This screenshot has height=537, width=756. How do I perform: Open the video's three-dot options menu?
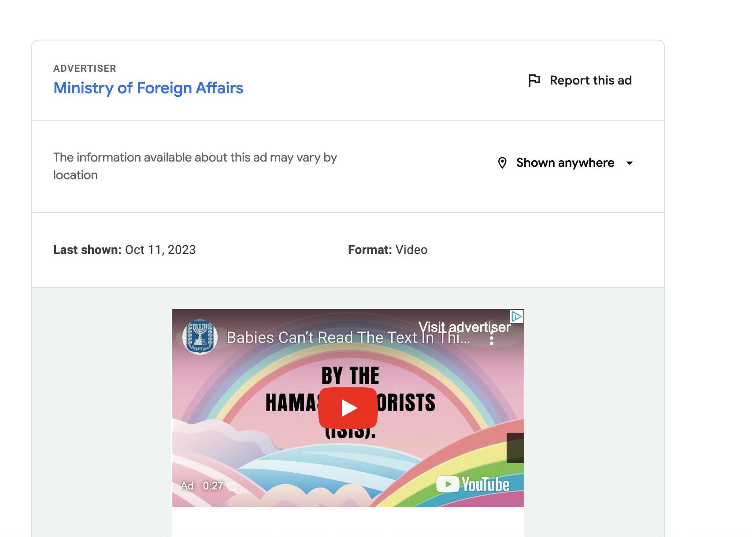click(492, 338)
